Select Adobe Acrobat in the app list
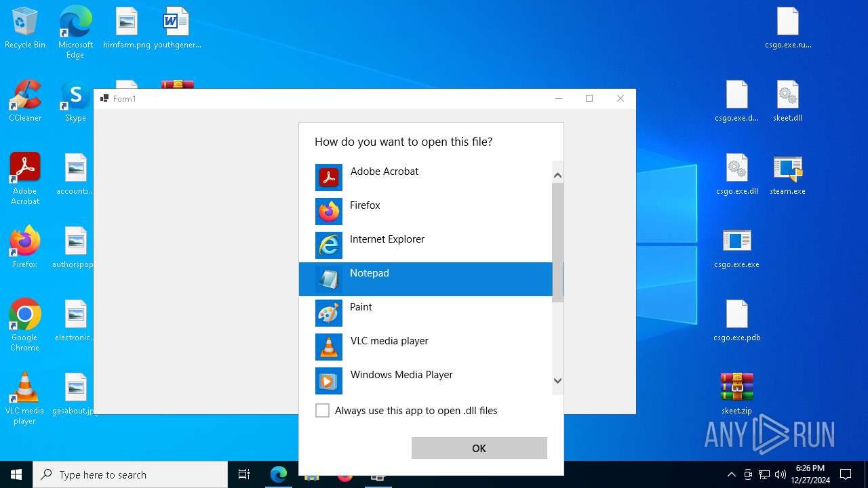Screen dimensions: 868x488 426,178
